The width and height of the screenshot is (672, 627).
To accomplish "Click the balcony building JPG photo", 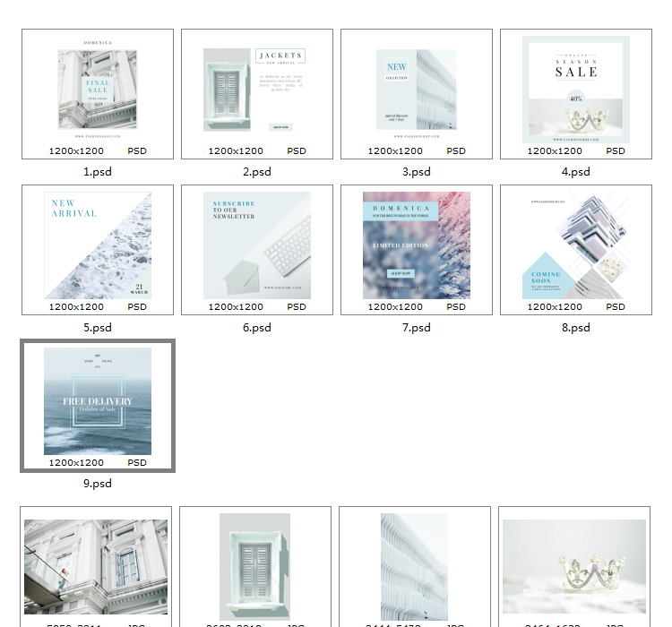I will [96, 566].
